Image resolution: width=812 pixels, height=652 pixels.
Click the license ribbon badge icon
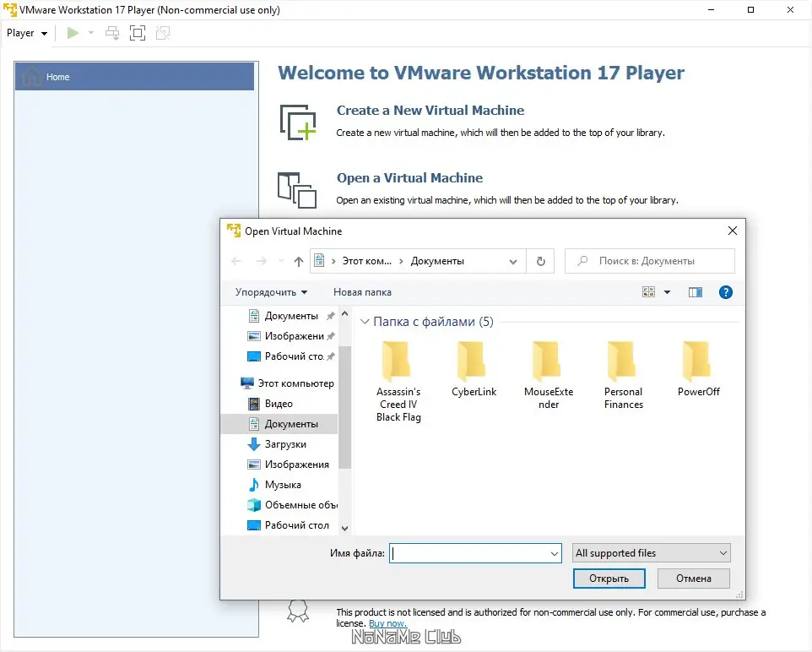(298, 611)
